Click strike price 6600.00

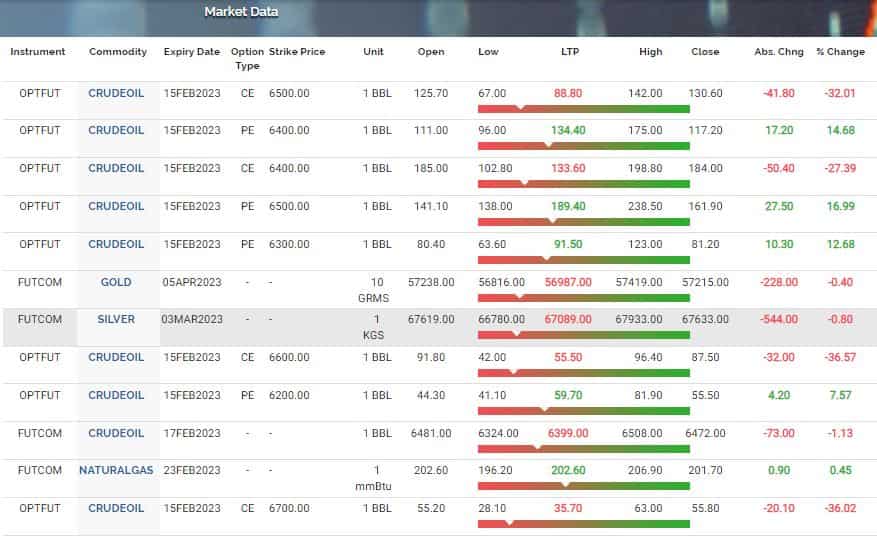click(x=289, y=357)
